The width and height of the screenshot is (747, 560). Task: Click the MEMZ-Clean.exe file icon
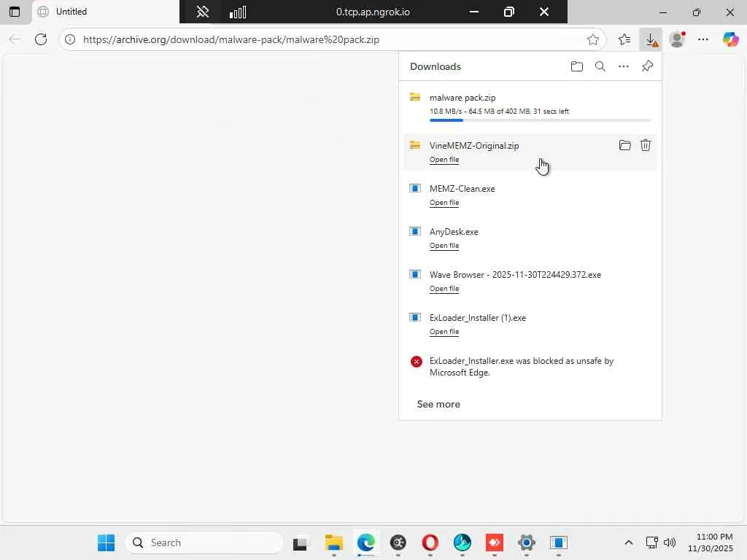point(415,188)
